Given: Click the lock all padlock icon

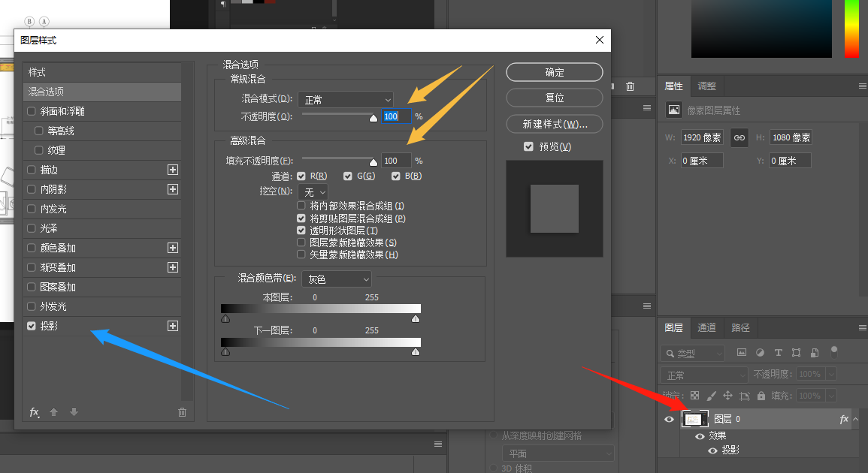Looking at the screenshot, I should (761, 396).
